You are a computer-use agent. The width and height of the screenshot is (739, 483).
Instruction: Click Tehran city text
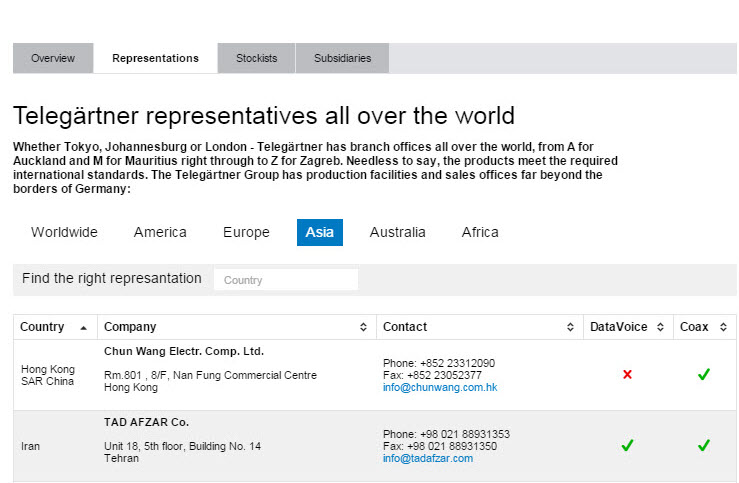[x=121, y=458]
